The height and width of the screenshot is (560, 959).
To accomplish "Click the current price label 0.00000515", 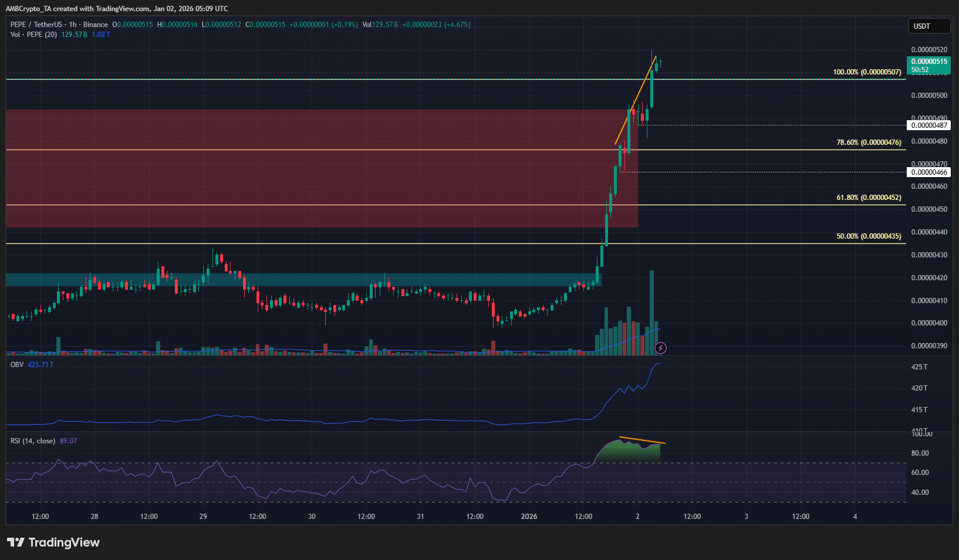I will [x=928, y=62].
